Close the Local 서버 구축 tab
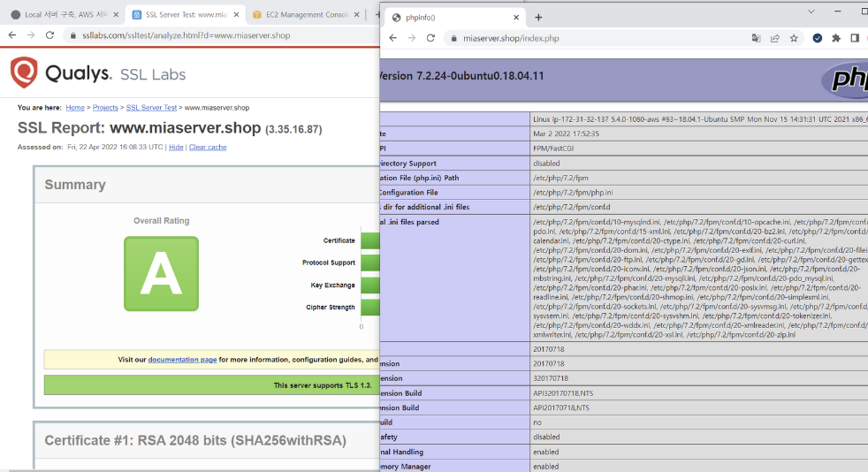Screen dimensions: 868x472 (116, 14)
